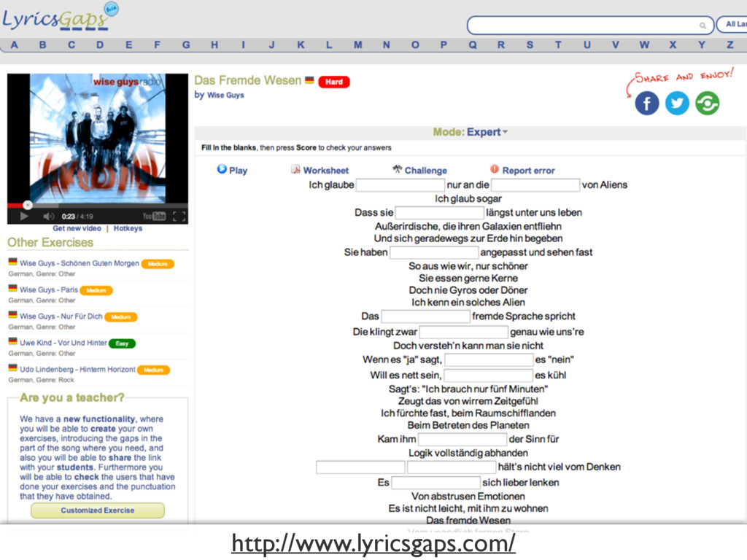Image resolution: width=747 pixels, height=560 pixels.
Task: Click Medium badge on Paris exercise
Action: click(x=96, y=290)
